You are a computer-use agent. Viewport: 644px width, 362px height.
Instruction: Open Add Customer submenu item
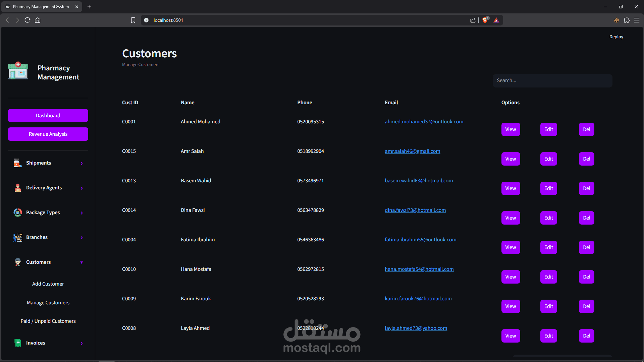(x=48, y=284)
